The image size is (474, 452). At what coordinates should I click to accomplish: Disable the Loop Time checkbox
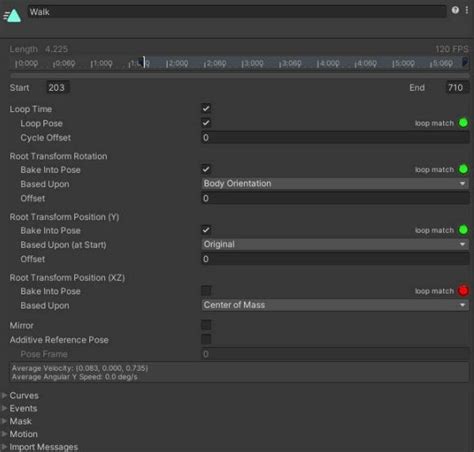point(206,108)
